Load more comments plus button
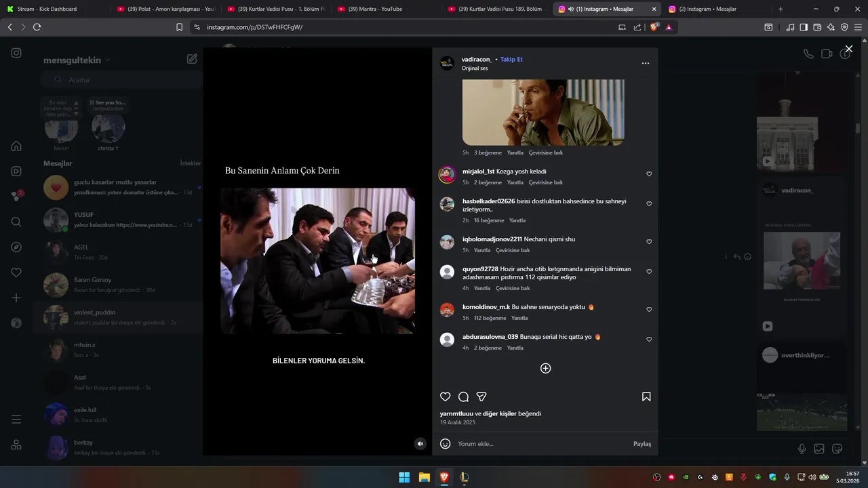 click(545, 368)
